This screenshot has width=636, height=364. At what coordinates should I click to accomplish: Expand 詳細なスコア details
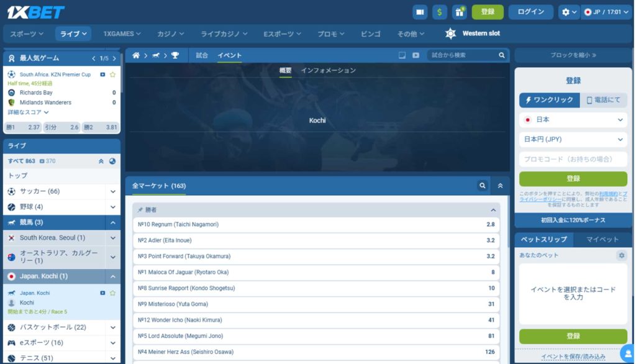28,112
